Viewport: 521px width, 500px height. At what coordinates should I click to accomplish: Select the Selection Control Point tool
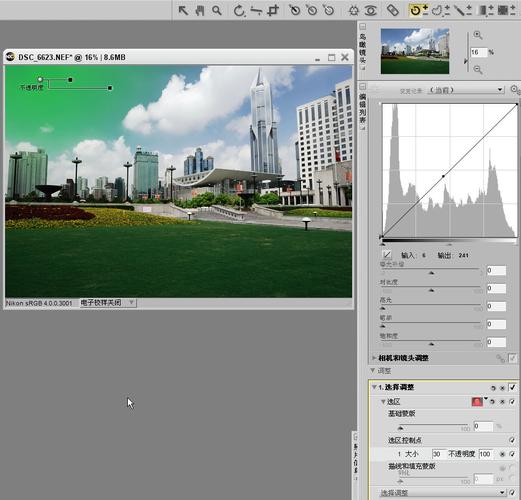[x=419, y=11]
